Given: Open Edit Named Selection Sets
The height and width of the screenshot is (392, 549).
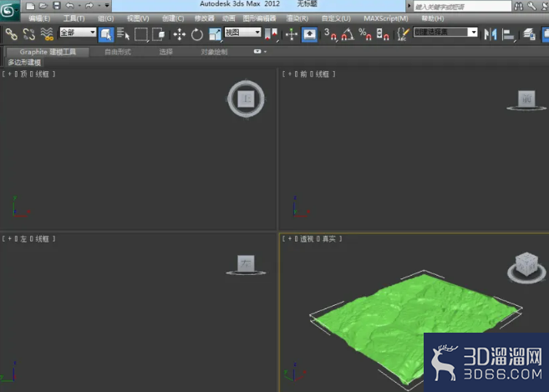Looking at the screenshot, I should (403, 34).
